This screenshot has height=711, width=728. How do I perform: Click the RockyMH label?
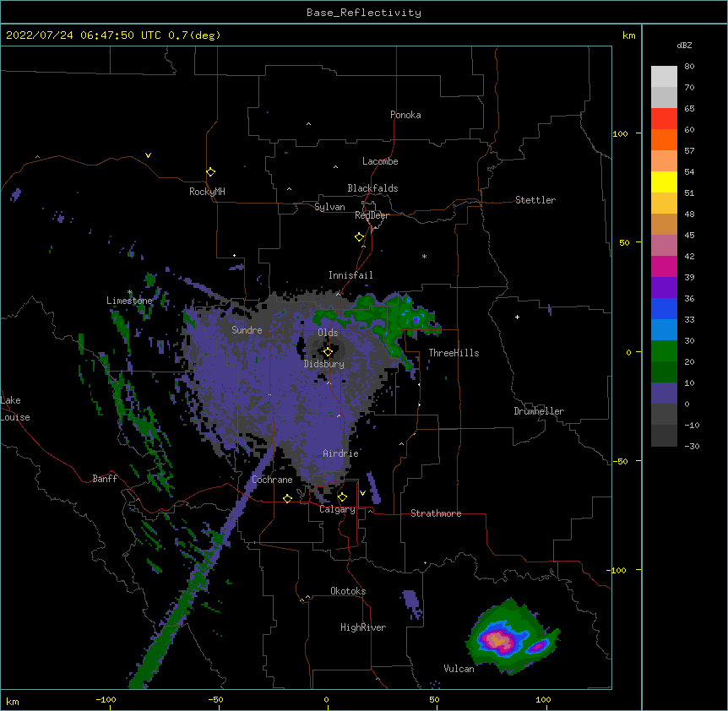[207, 191]
